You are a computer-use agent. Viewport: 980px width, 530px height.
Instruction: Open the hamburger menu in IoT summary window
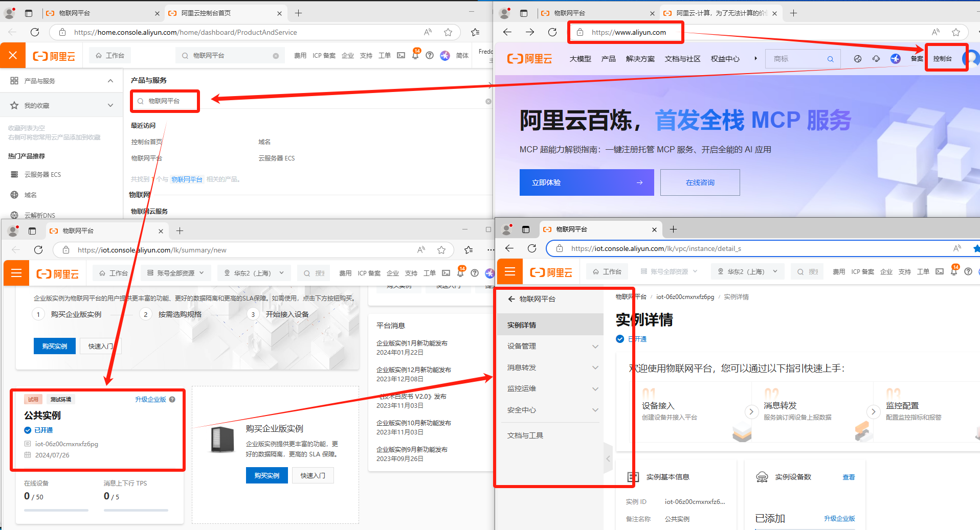tap(16, 273)
